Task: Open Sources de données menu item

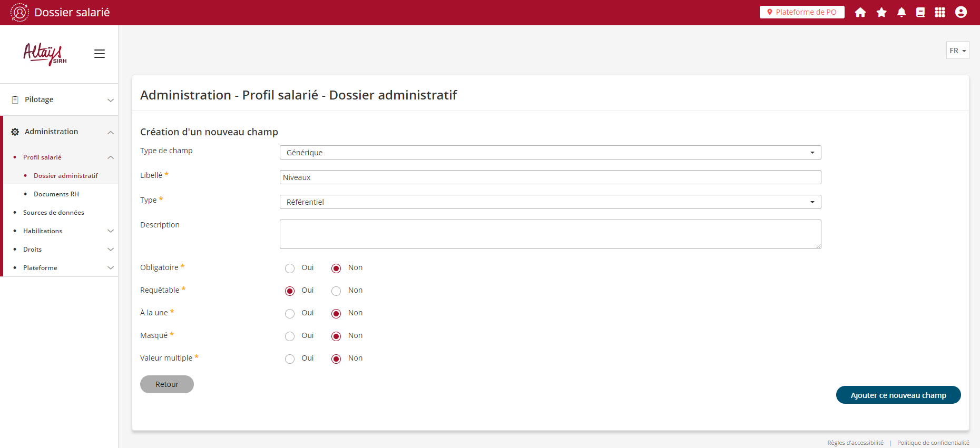Action: [54, 213]
